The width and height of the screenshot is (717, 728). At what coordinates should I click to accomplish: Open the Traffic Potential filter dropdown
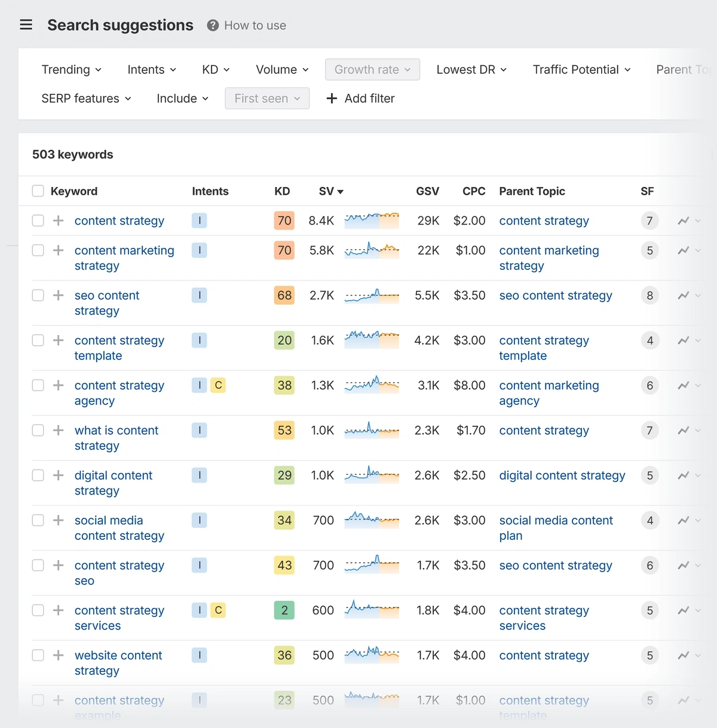point(581,69)
